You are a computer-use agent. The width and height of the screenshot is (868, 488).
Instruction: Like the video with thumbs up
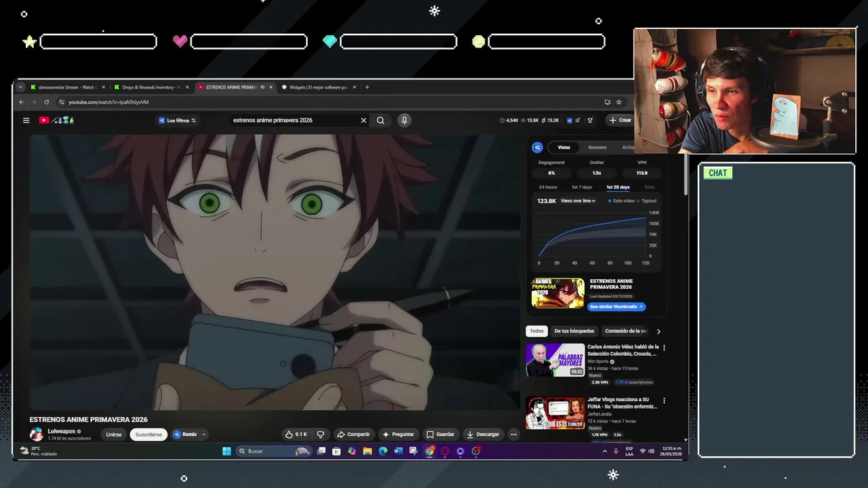[296, 434]
